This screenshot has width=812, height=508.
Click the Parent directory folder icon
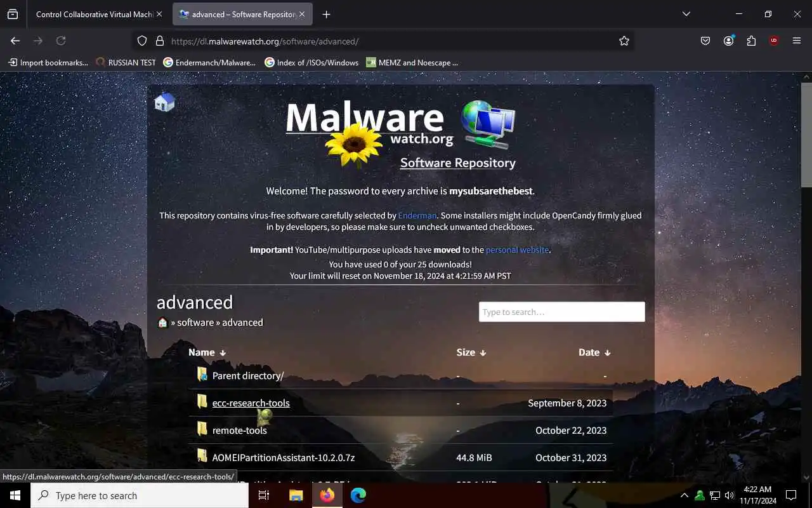202,374
